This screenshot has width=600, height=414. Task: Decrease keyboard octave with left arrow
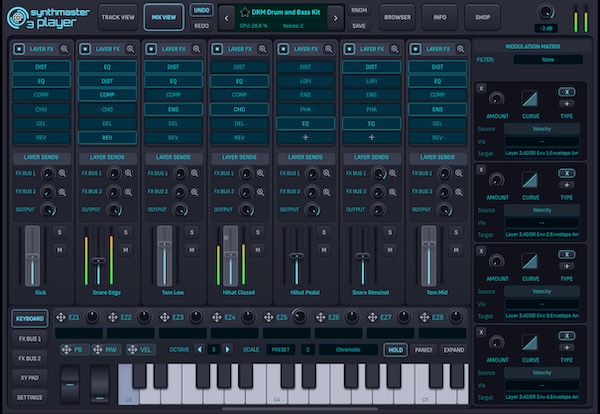199,349
